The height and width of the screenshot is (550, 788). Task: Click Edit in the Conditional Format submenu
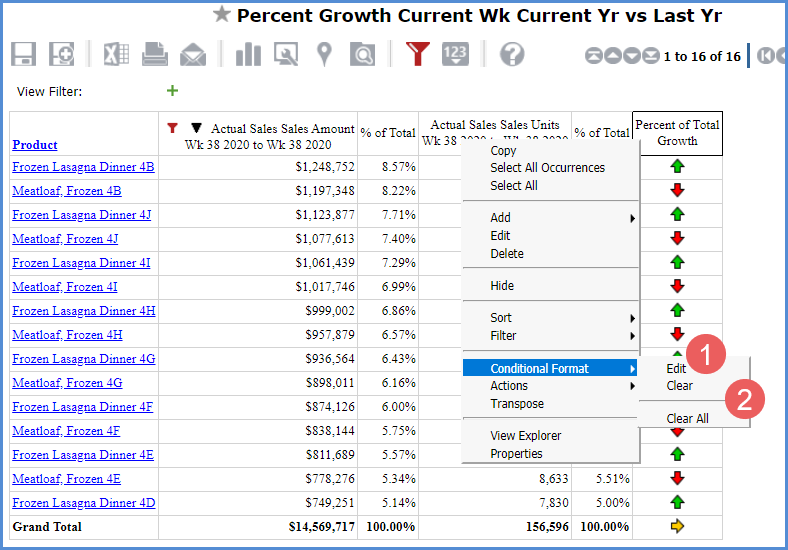click(x=676, y=369)
